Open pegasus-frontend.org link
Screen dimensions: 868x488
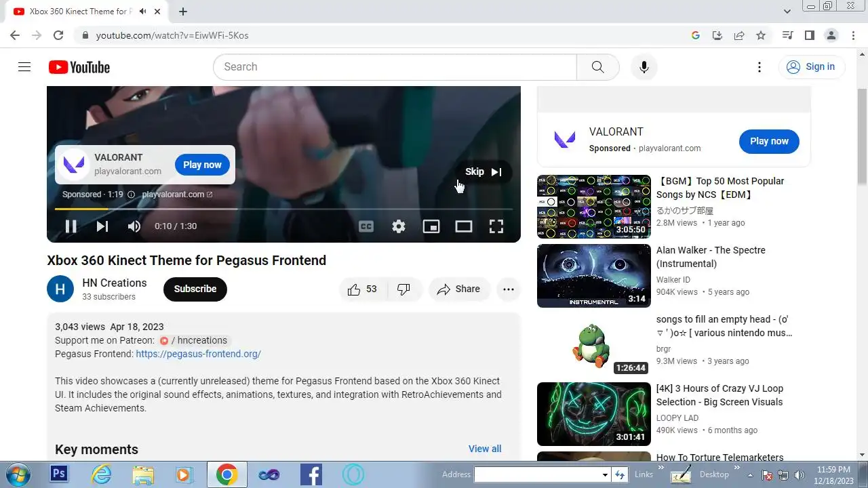click(198, 354)
